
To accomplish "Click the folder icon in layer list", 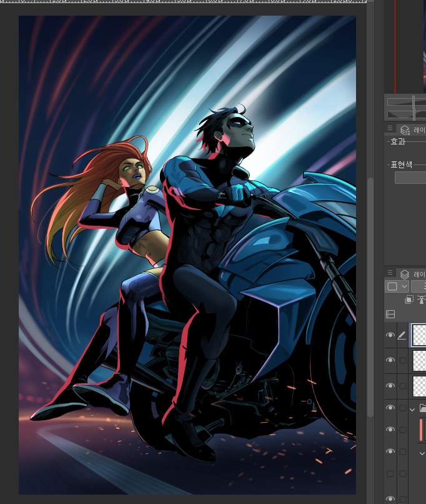I will (422, 408).
